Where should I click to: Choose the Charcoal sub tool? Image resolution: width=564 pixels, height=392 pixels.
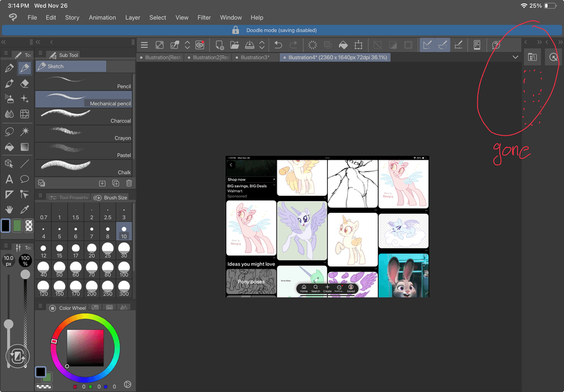[x=83, y=116]
